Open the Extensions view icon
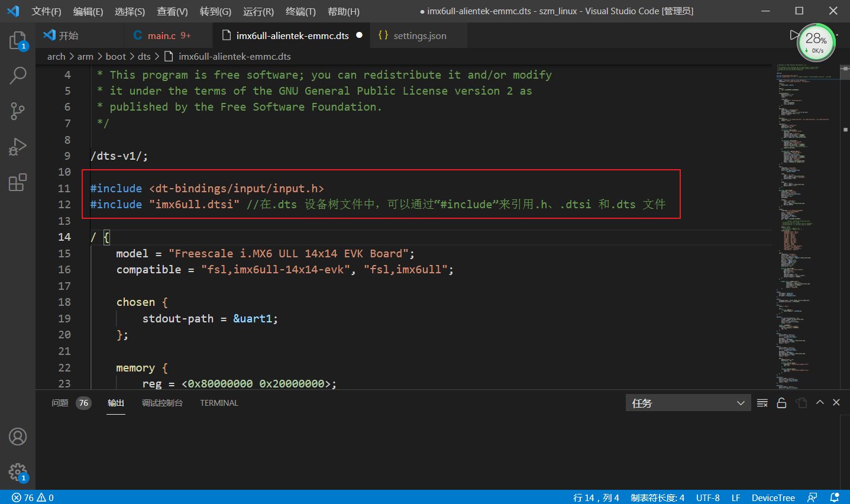This screenshot has width=850, height=504. (18, 182)
